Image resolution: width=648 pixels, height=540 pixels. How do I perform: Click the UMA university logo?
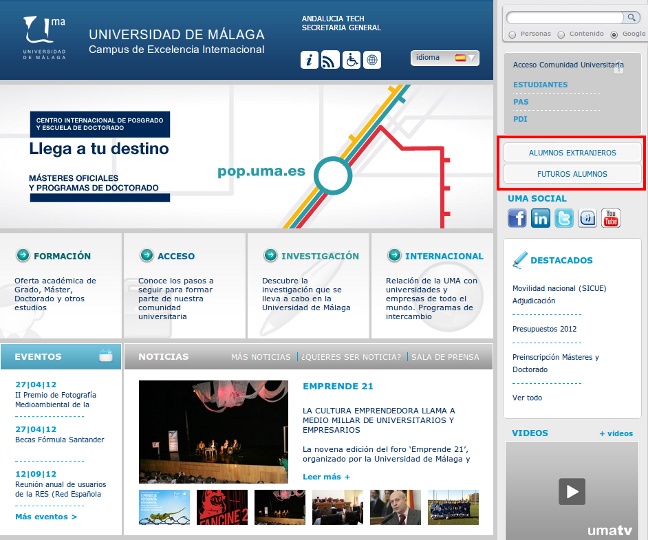pyautogui.click(x=44, y=38)
